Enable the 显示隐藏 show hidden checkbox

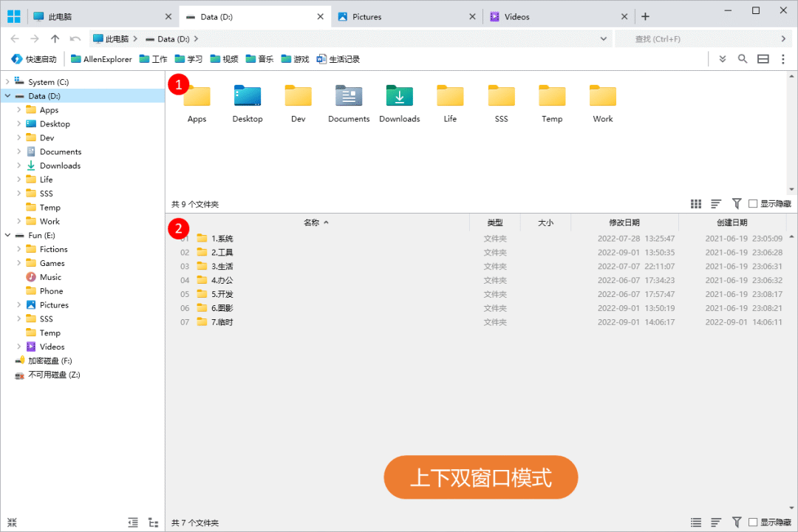tap(751, 203)
